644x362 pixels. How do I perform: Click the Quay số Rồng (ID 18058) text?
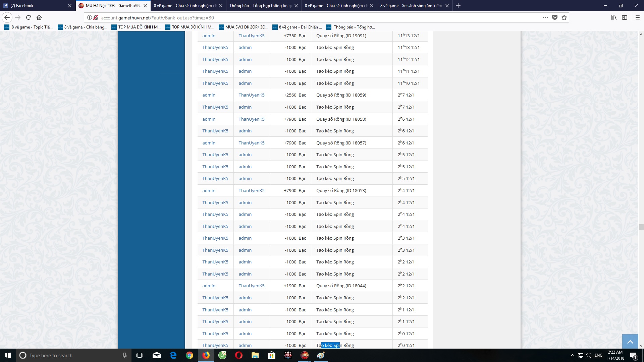click(341, 119)
